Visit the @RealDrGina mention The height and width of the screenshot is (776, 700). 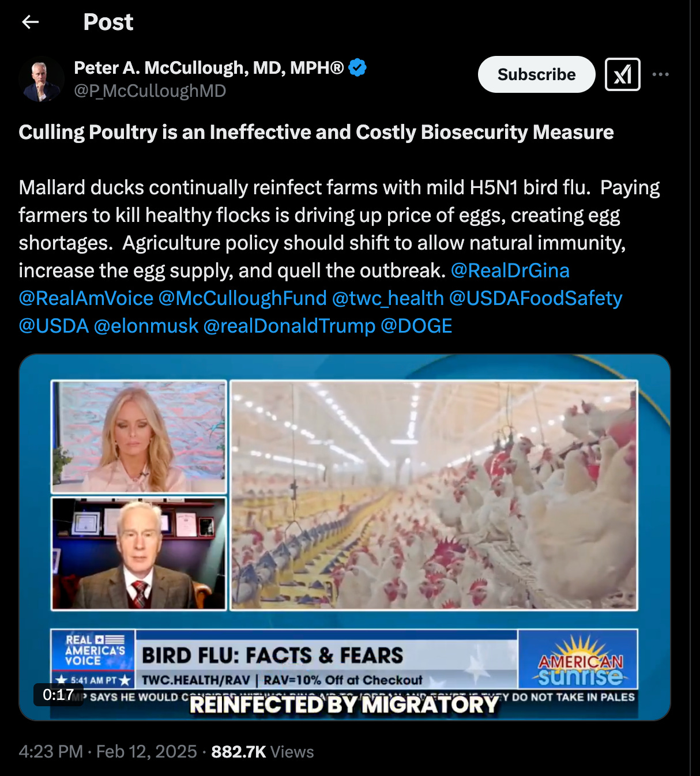pos(510,270)
